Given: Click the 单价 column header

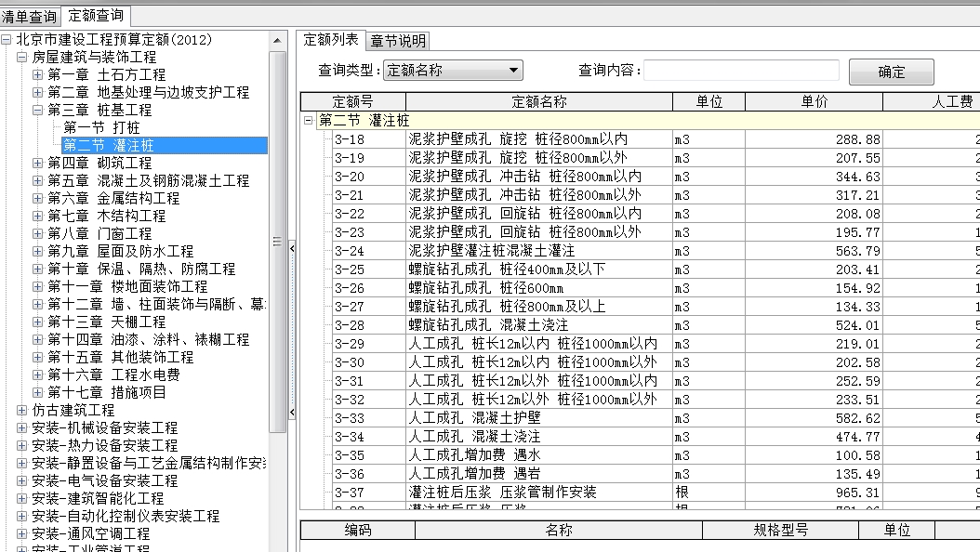Looking at the screenshot, I should 814,102.
